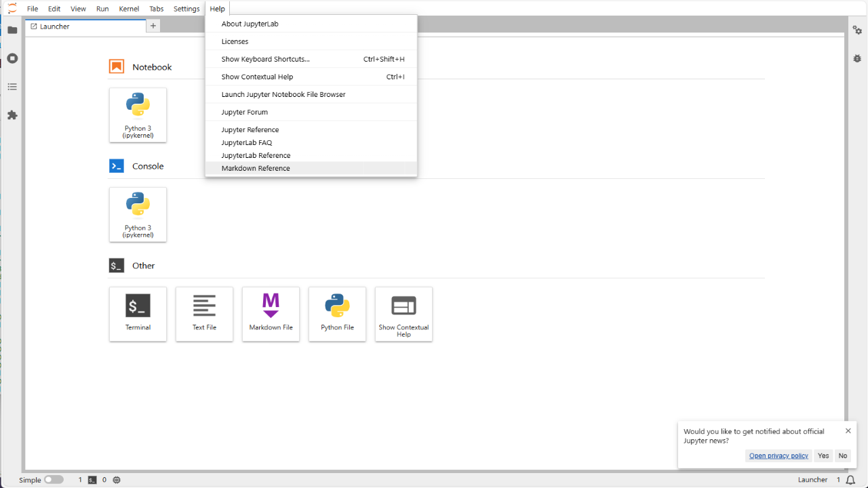Open the Debugger bug icon panel
The image size is (868, 488).
point(857,58)
